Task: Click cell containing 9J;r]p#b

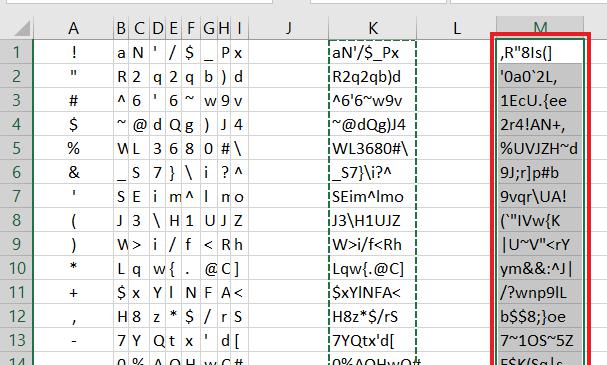Action: pyautogui.click(x=540, y=172)
